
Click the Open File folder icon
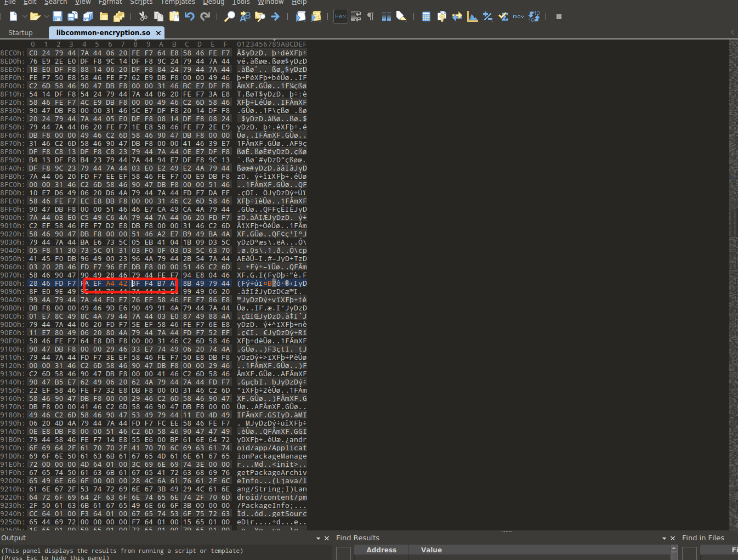click(35, 16)
